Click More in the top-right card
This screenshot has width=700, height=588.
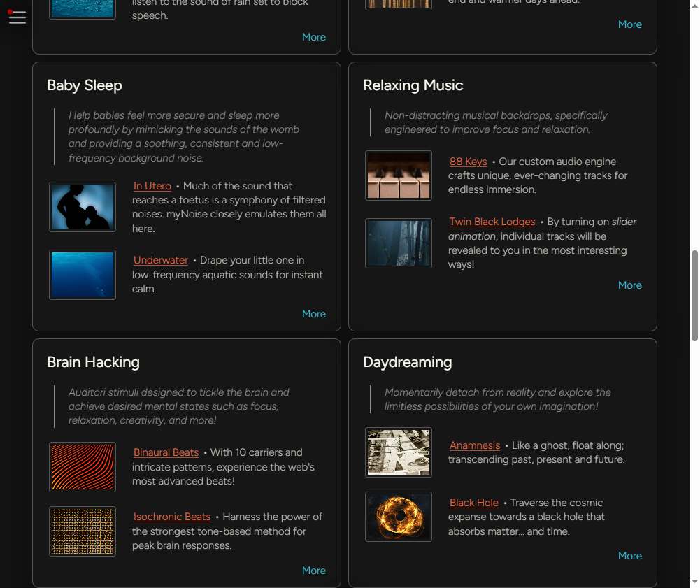coord(630,24)
